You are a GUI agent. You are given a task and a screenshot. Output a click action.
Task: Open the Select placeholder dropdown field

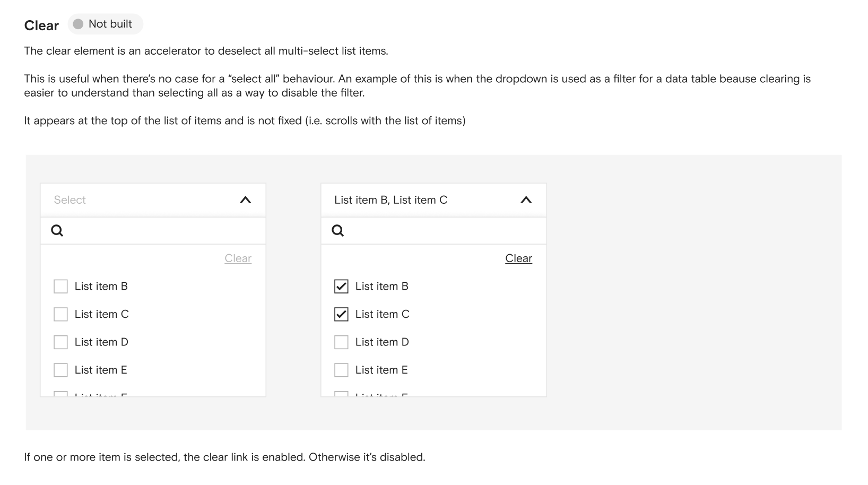[x=153, y=200]
